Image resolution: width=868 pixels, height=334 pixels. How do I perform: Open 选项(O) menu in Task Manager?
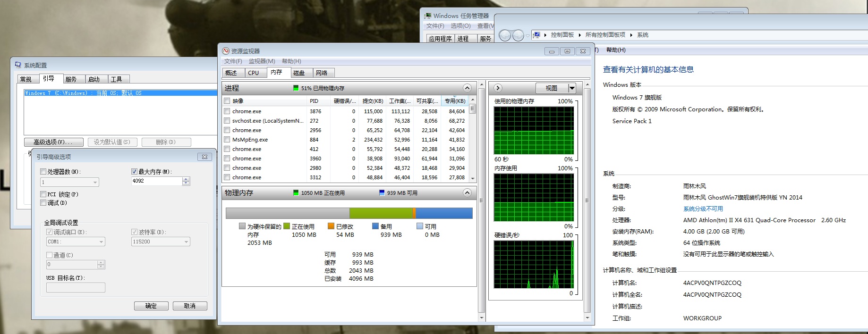pyautogui.click(x=460, y=26)
